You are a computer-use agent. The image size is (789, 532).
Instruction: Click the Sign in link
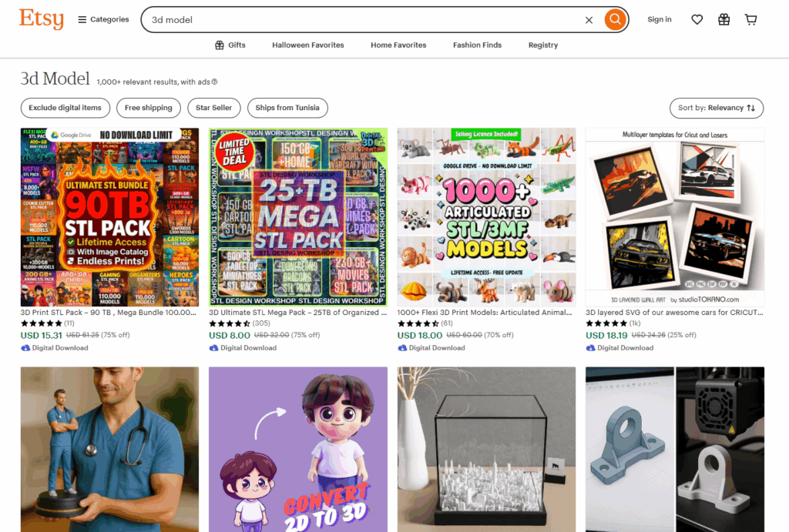pos(660,19)
